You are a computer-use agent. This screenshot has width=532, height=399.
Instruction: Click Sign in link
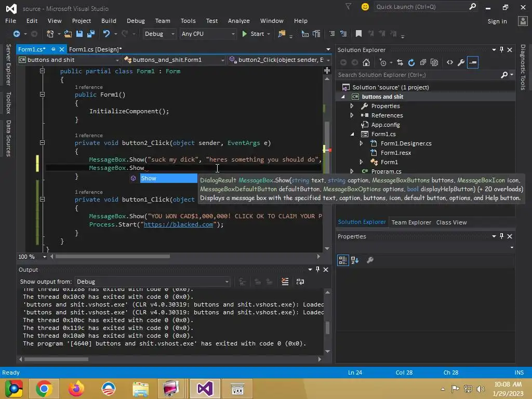(x=497, y=21)
